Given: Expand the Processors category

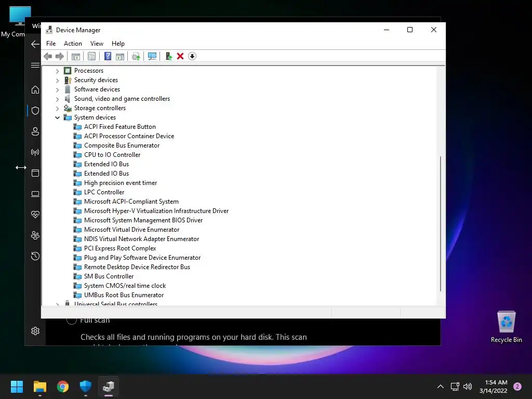Looking at the screenshot, I should [57, 71].
